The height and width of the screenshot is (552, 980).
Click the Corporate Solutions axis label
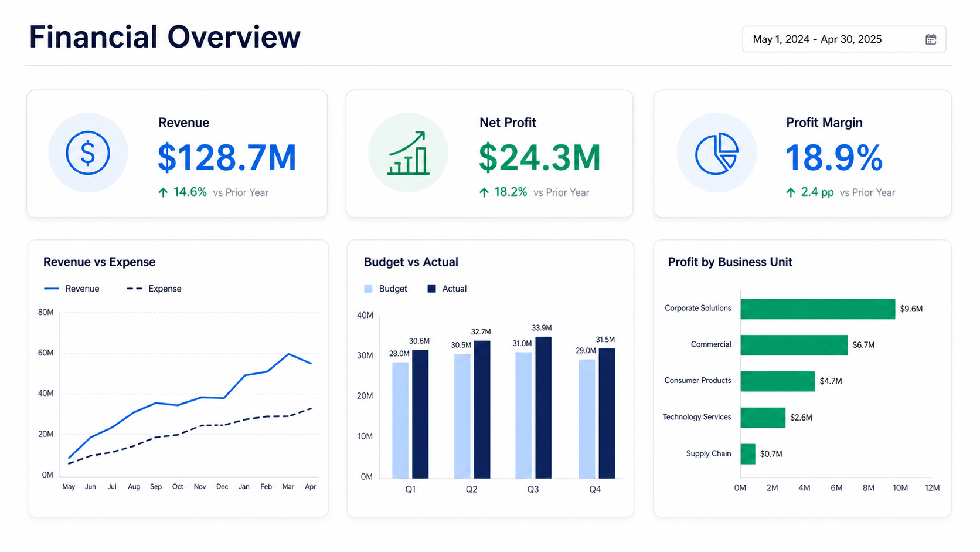coord(698,308)
